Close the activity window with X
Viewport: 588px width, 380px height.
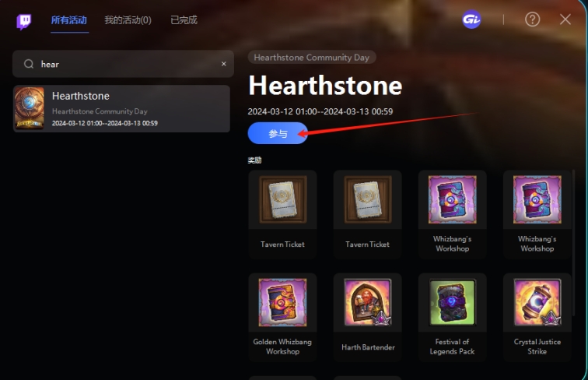(565, 19)
